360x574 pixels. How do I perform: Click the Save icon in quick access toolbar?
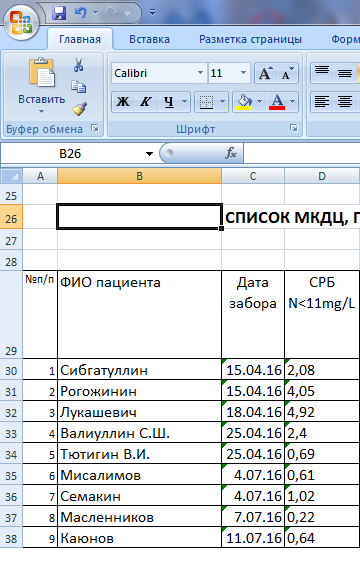[x=59, y=13]
